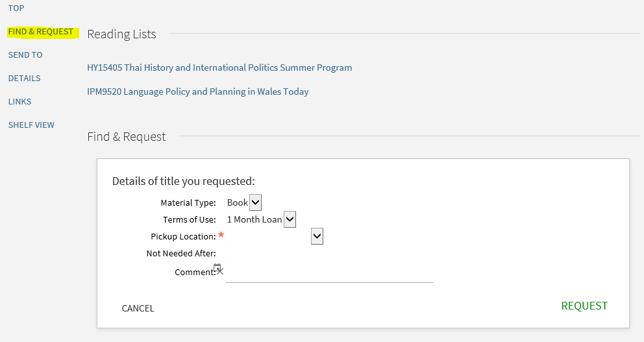
Task: Open the calendar date picker icon
Action: point(217,267)
